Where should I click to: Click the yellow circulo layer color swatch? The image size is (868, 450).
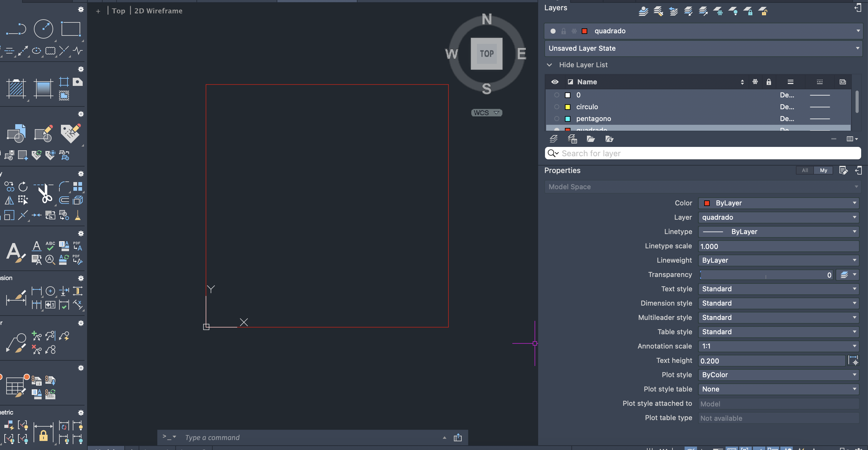click(x=567, y=107)
